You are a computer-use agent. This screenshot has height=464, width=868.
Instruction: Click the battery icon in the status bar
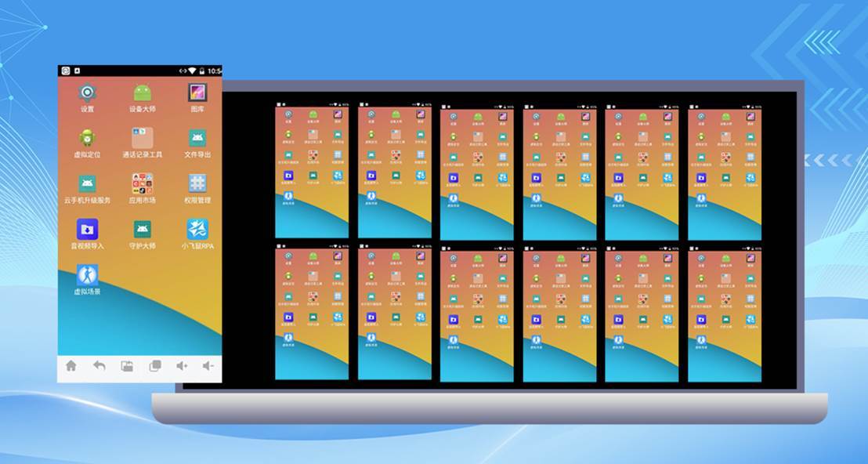click(x=202, y=71)
